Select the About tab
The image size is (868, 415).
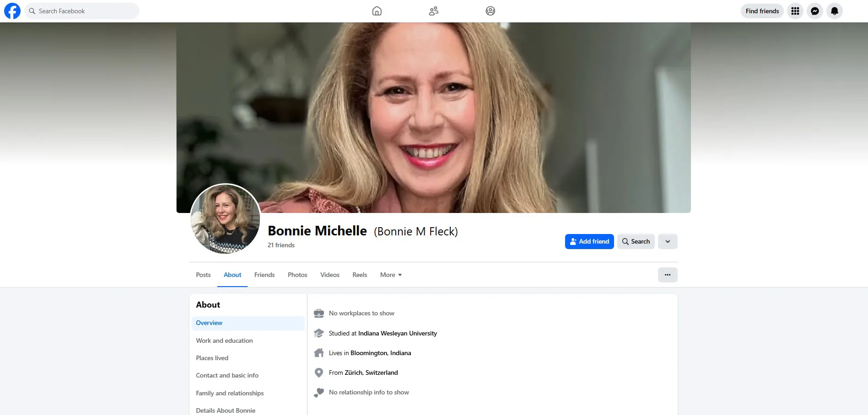(232, 275)
